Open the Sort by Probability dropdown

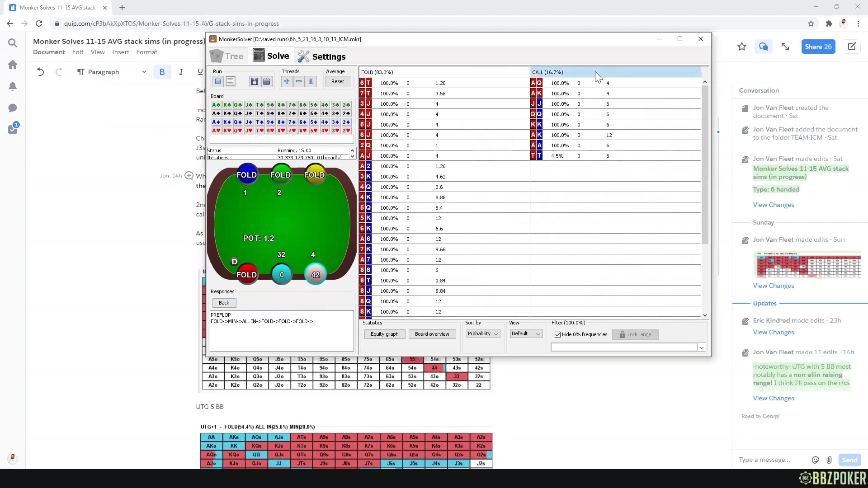pyautogui.click(x=482, y=333)
